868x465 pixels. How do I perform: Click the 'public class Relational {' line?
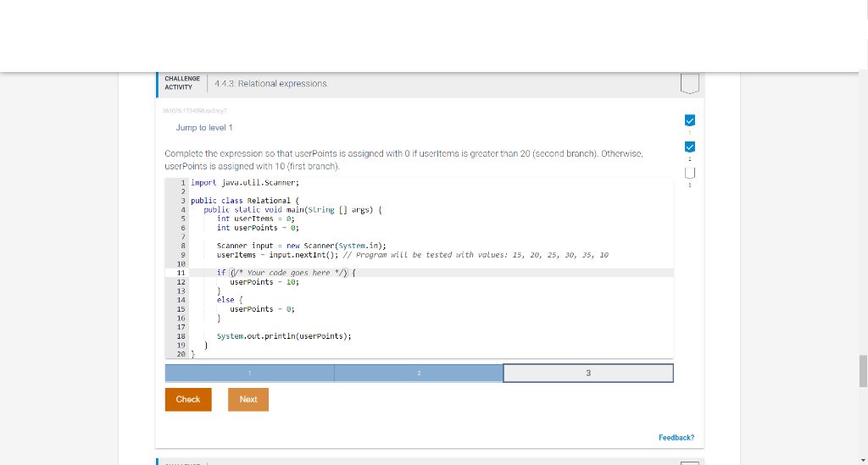pos(245,201)
